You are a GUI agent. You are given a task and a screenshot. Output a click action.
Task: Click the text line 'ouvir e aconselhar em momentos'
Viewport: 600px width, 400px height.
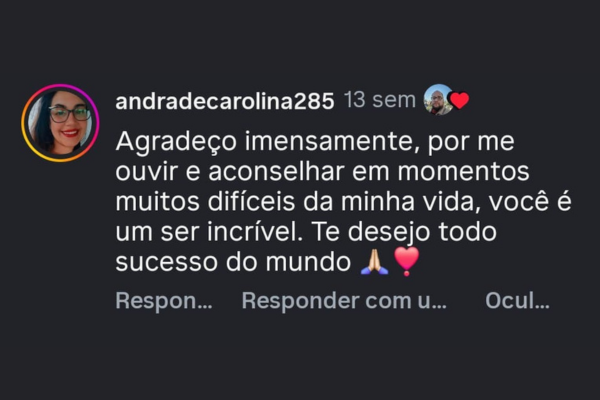pos(322,171)
